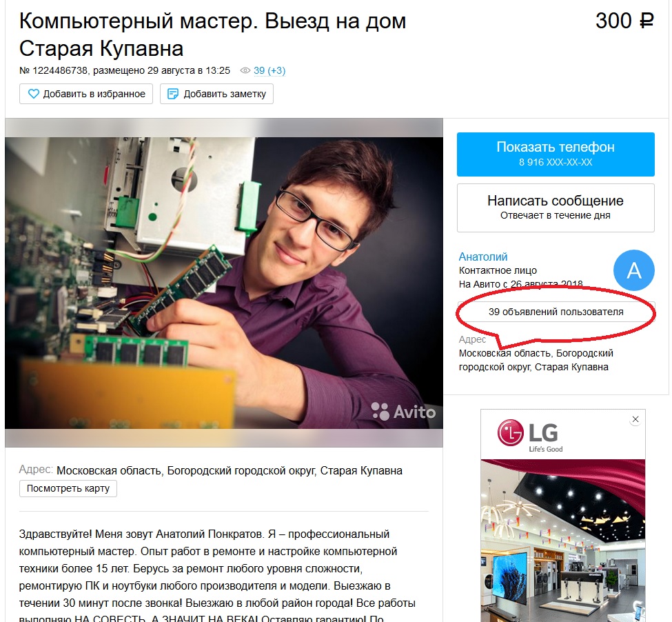Click Добавить в избранное button
This screenshot has width=672, height=622.
[x=86, y=94]
